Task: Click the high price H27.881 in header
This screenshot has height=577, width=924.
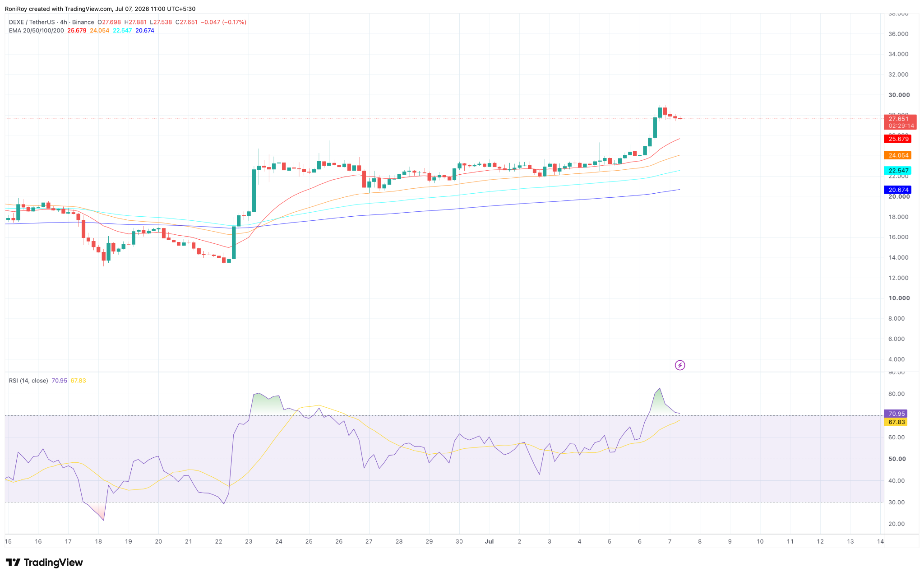Action: pos(135,22)
